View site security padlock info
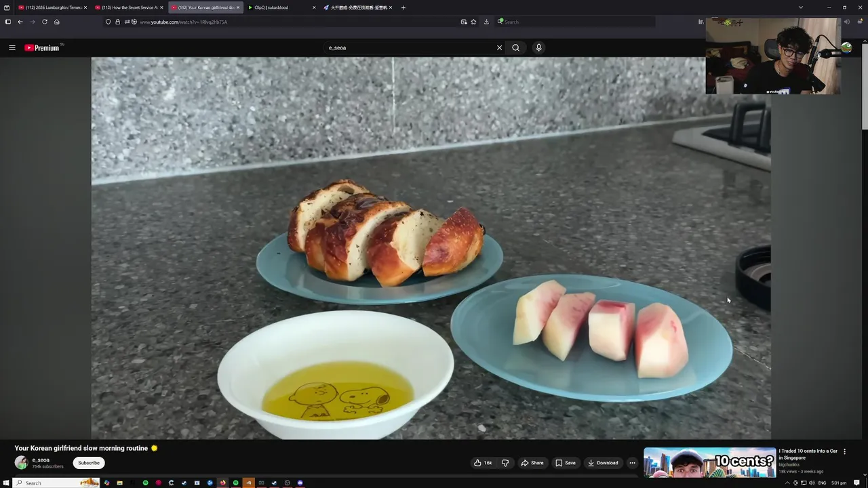This screenshot has height=488, width=868. click(x=117, y=22)
